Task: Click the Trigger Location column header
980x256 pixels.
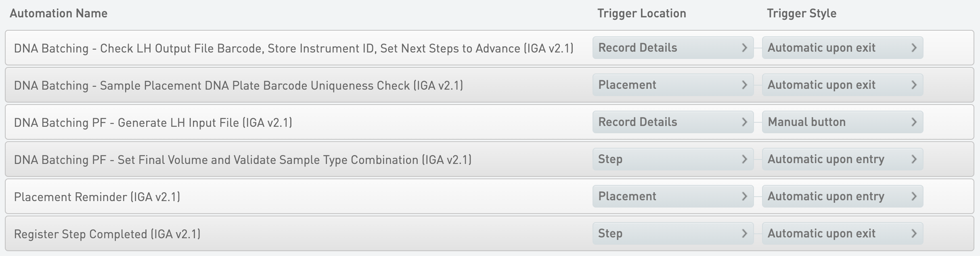Action: [641, 13]
